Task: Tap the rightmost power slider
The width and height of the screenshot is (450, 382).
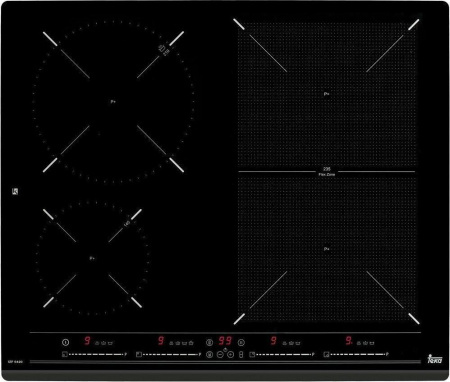Action: (x=358, y=355)
